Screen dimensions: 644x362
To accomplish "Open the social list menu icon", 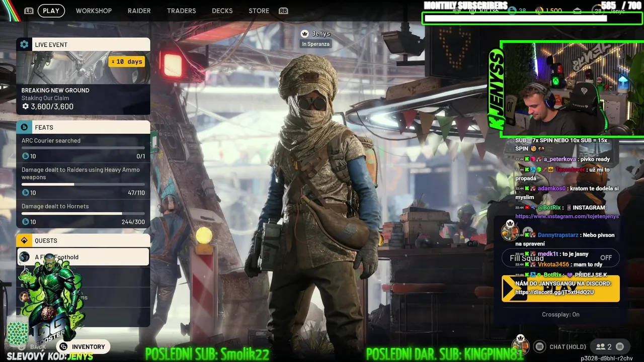I will pyautogui.click(x=620, y=346).
